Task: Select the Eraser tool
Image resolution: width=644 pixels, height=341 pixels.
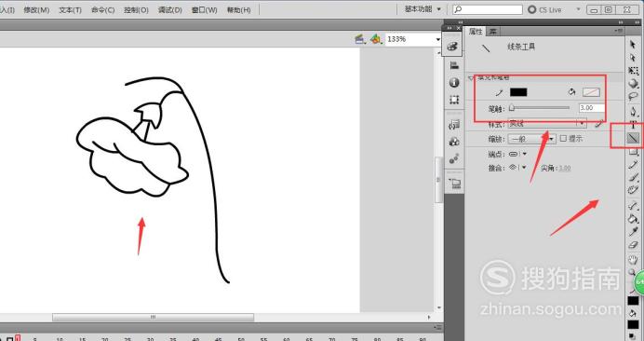Action: (633, 245)
